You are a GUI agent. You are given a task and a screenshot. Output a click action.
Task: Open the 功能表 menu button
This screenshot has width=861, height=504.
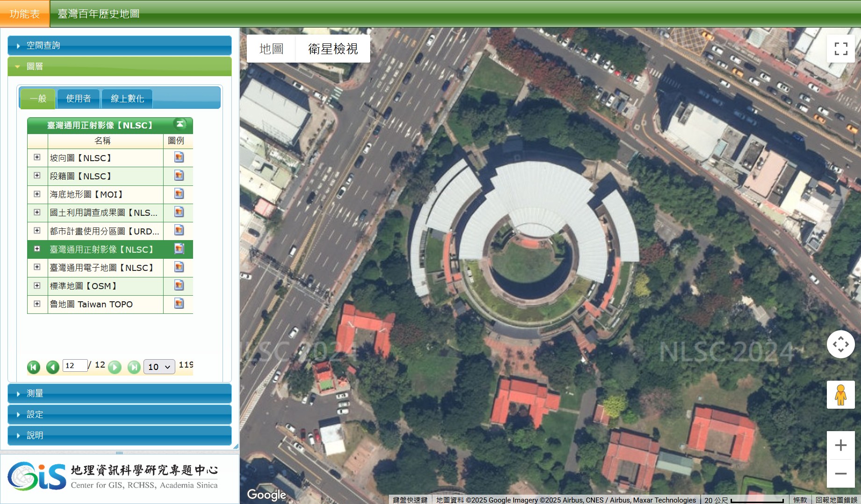pyautogui.click(x=24, y=14)
